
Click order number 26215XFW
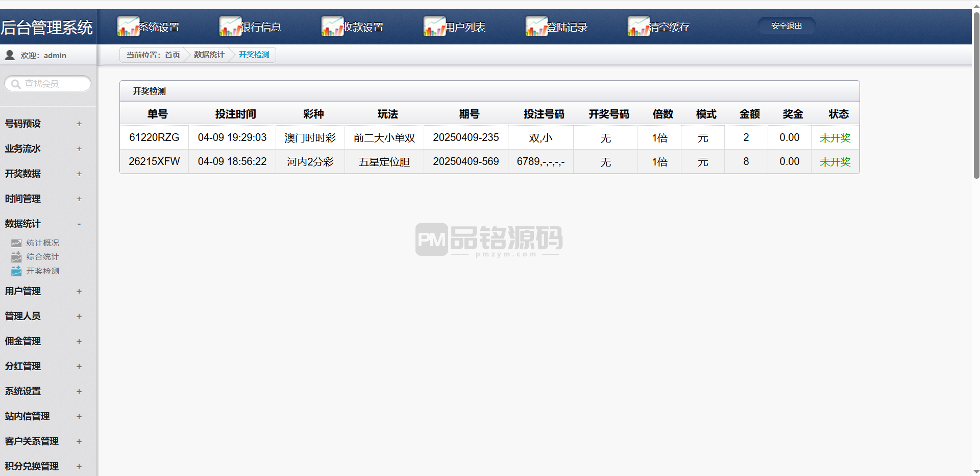click(x=154, y=161)
